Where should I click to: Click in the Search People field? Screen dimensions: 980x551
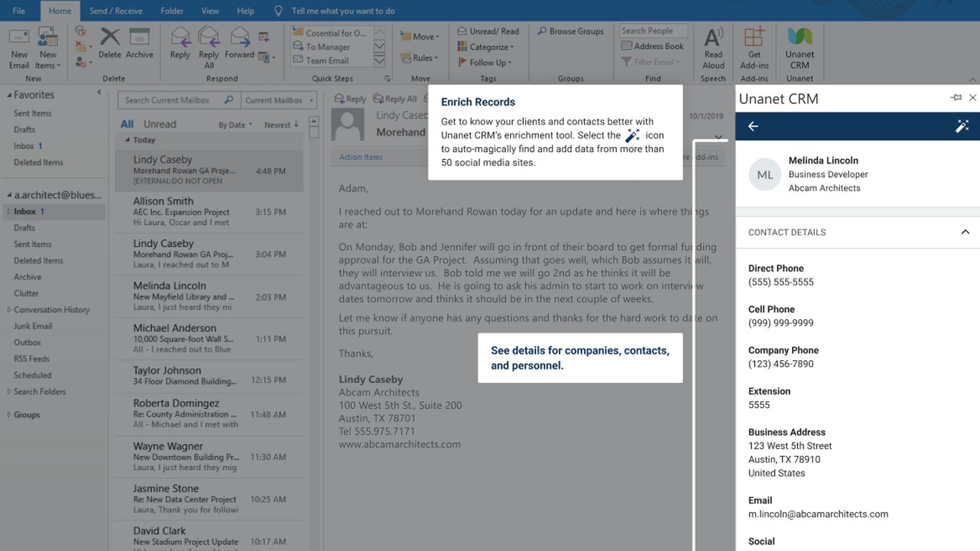653,31
